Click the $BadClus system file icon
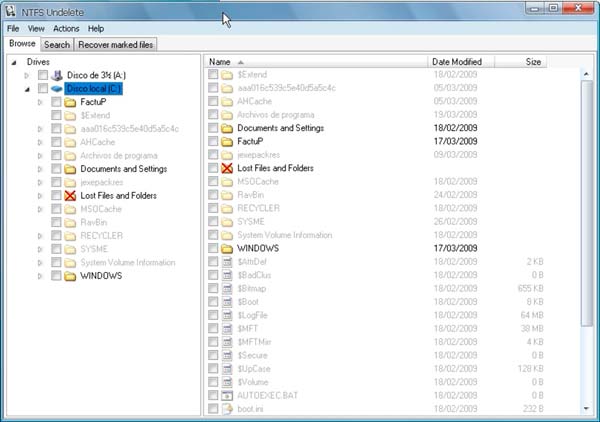 click(227, 275)
